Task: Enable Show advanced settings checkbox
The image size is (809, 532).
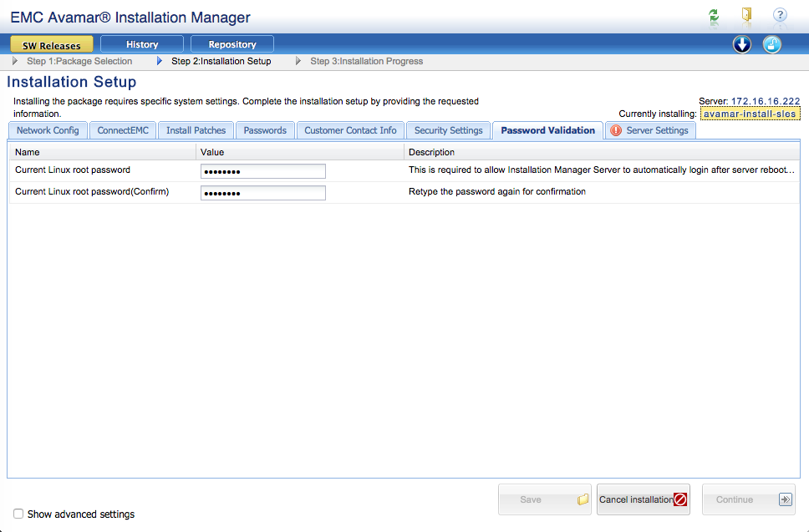Action: (x=18, y=514)
